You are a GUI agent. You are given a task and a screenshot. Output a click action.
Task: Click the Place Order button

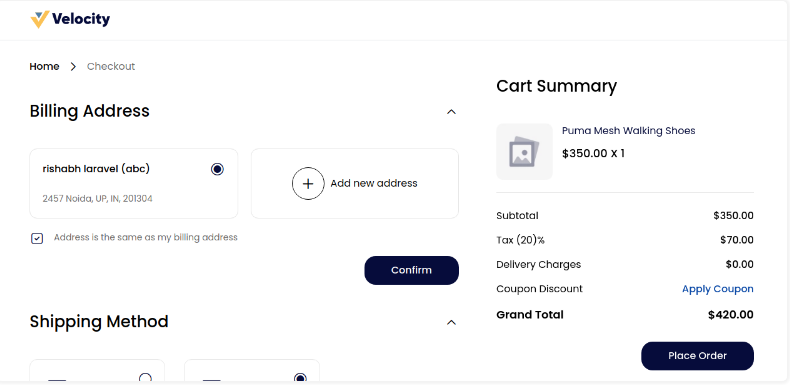[x=697, y=356]
